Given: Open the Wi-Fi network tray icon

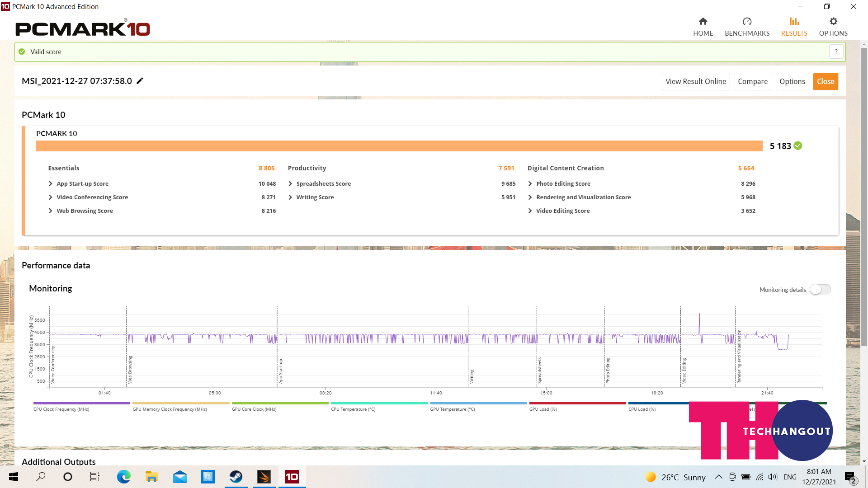Looking at the screenshot, I should (759, 477).
